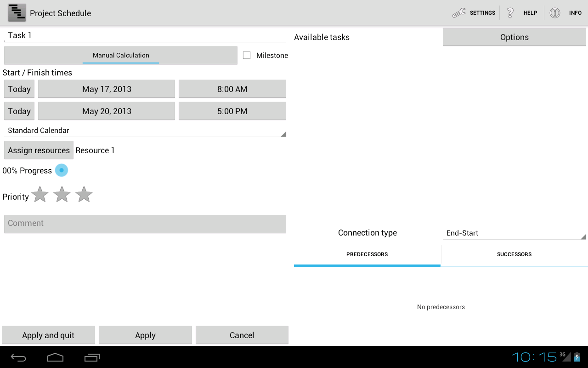
Task: Set priority to the second star
Action: coord(62,195)
